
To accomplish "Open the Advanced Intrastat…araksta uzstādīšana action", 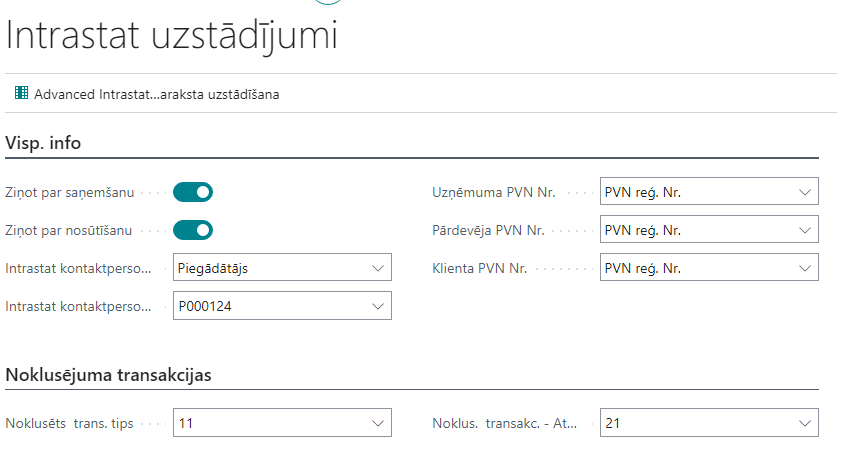I will (x=157, y=94).
